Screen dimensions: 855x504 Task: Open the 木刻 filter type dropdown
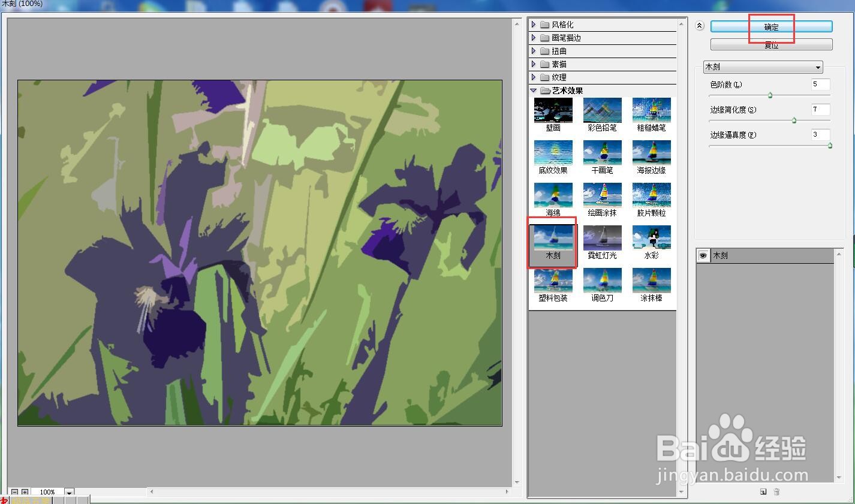(x=763, y=67)
